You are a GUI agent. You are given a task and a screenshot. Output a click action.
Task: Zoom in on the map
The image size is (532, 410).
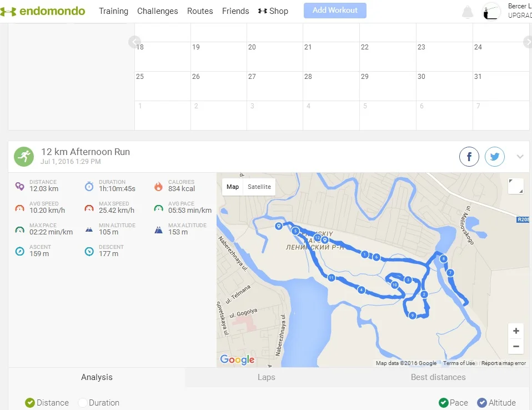coord(516,331)
